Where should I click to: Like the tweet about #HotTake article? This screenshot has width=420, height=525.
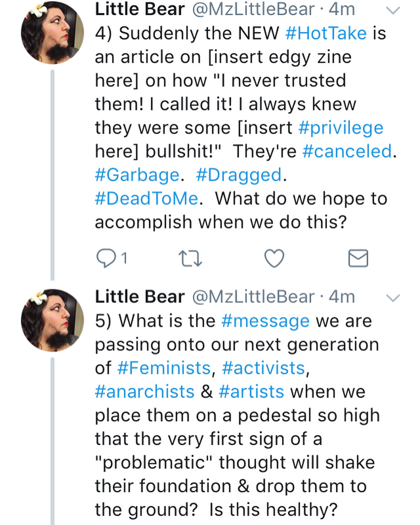[274, 259]
